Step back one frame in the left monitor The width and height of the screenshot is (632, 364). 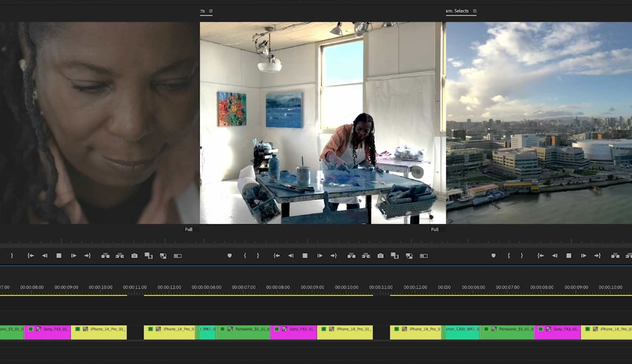tap(45, 256)
